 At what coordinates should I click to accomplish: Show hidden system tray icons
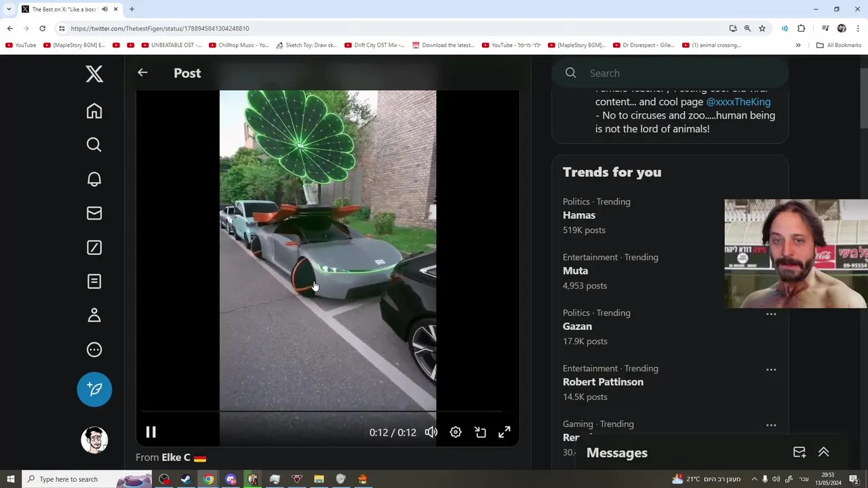[754, 479]
